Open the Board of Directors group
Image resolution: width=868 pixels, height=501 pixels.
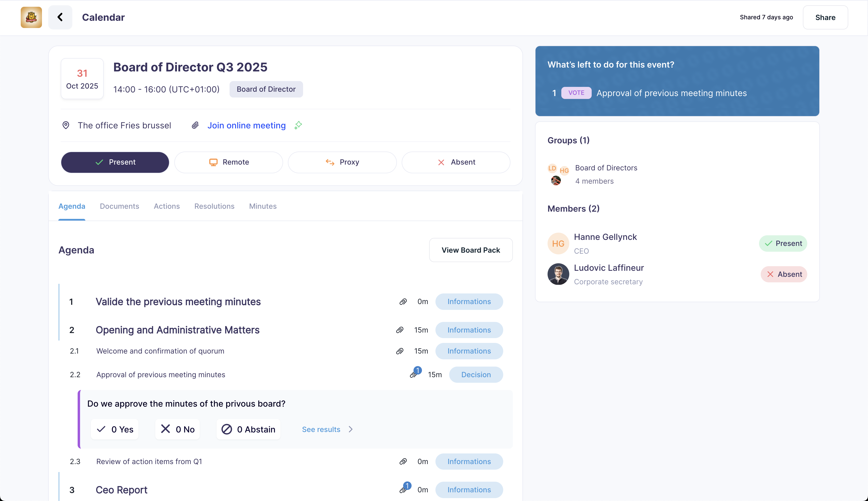tap(606, 168)
